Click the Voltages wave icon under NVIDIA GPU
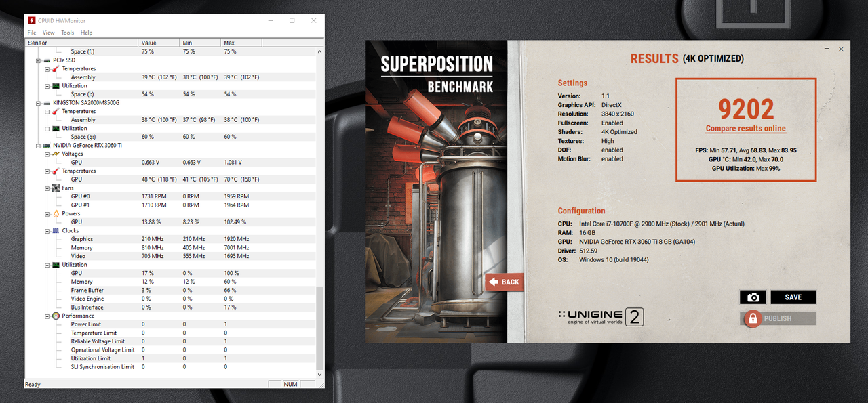 tap(56, 154)
